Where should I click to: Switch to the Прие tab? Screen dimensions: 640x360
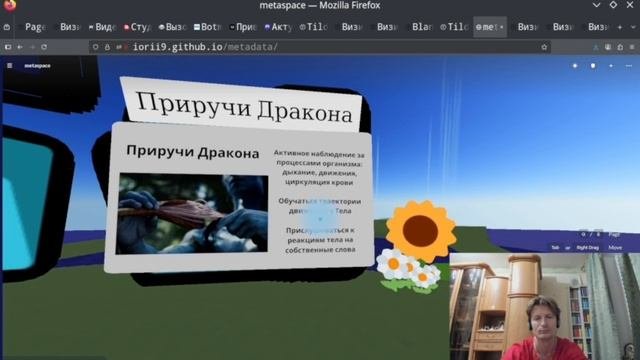pos(243,27)
